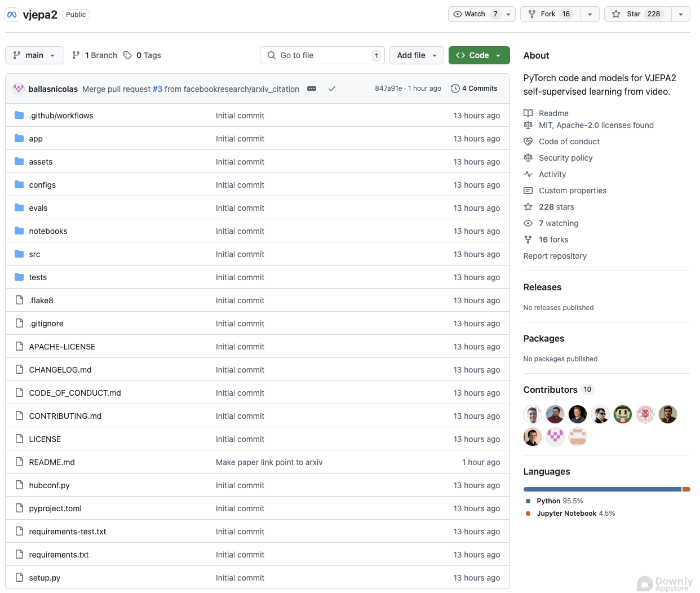
Task: Open the Add file dropdown
Action: 417,55
